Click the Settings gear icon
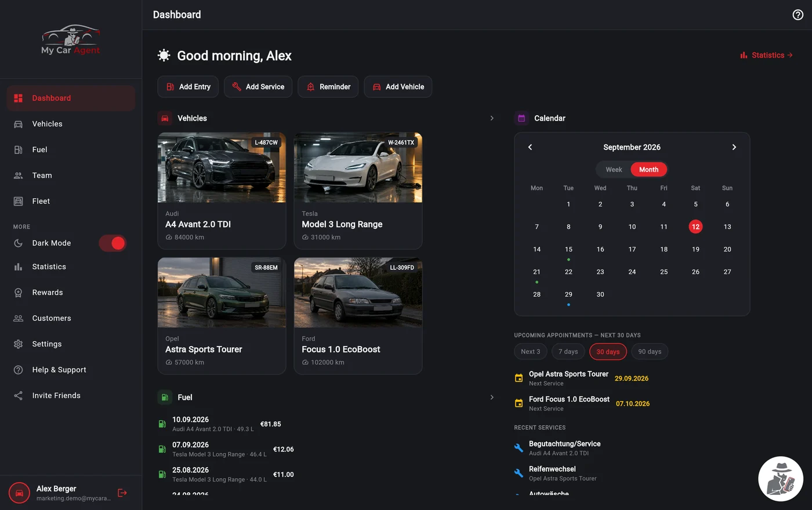 [18, 344]
